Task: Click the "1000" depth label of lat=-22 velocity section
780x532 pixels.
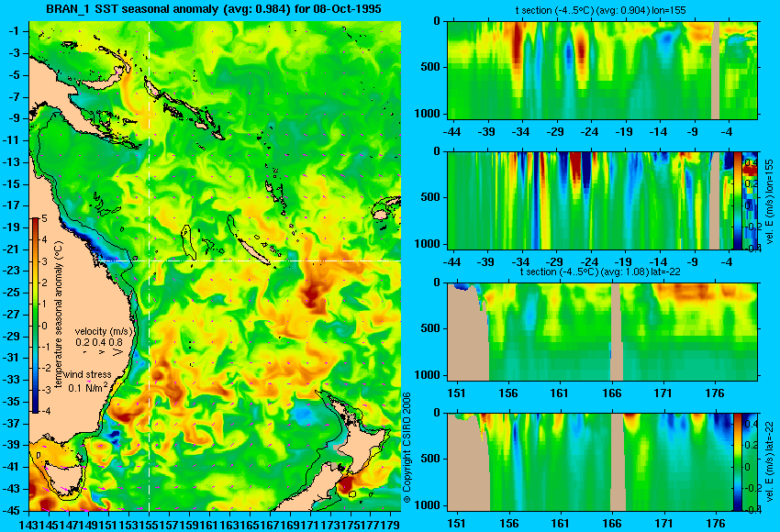Action: 428,505
